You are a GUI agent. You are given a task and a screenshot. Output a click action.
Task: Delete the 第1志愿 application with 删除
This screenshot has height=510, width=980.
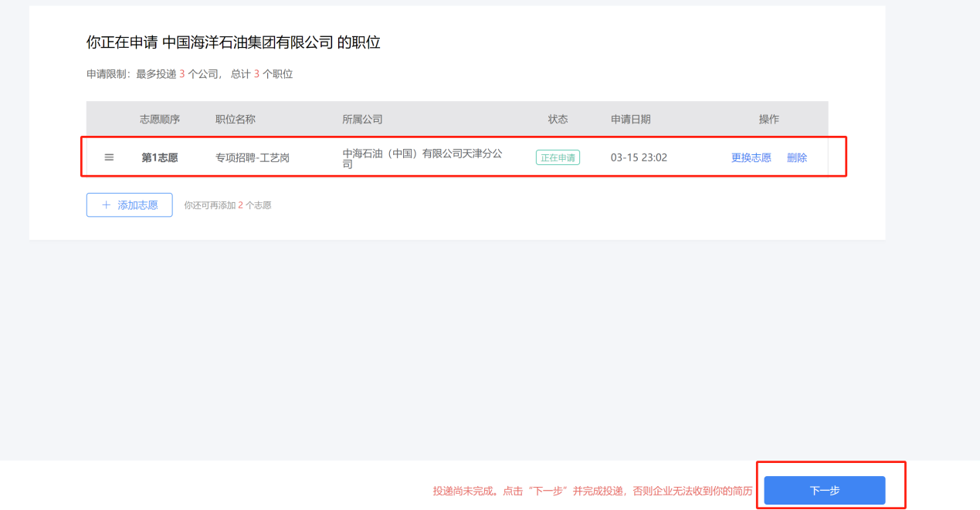tap(797, 157)
